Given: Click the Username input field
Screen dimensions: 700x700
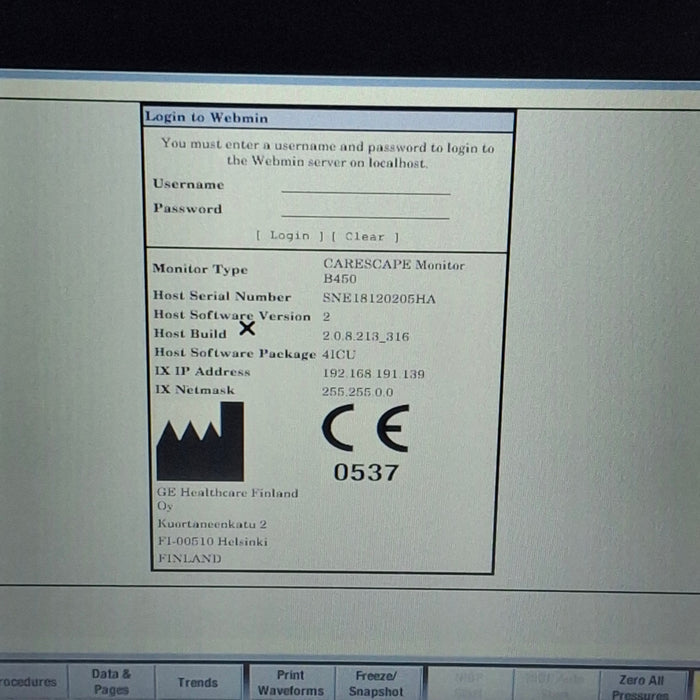Looking at the screenshot, I should coord(366,186).
